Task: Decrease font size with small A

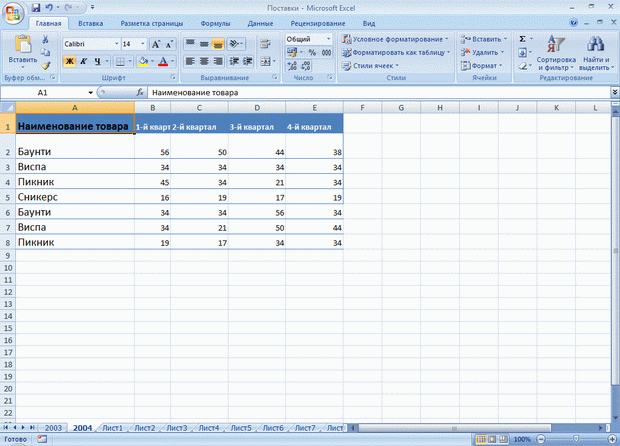Action: tap(169, 44)
